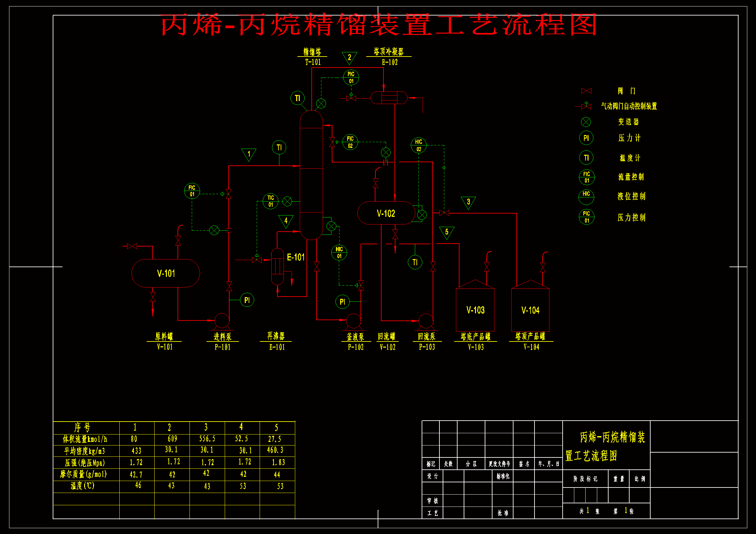Click the V-101 feed tank vessel
756x534 pixels.
(x=166, y=273)
